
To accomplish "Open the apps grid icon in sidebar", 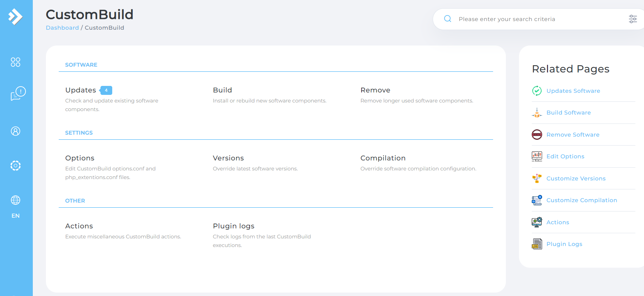I will [16, 62].
